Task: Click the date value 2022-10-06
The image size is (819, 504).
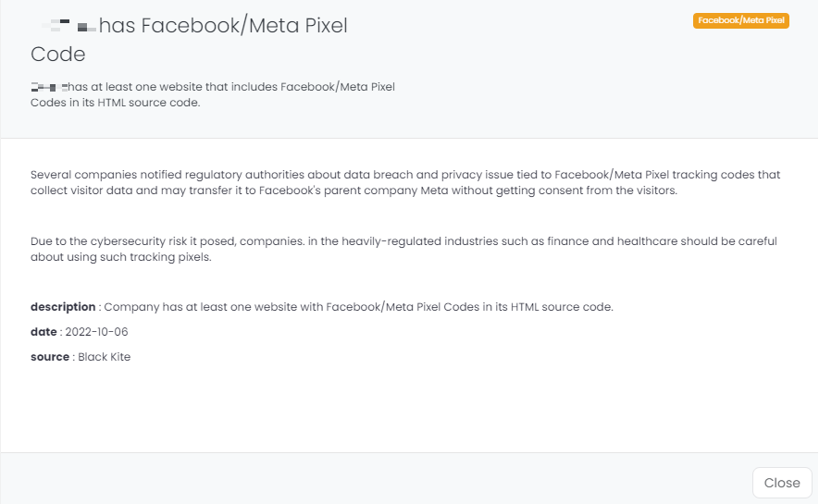Action: [x=96, y=332]
